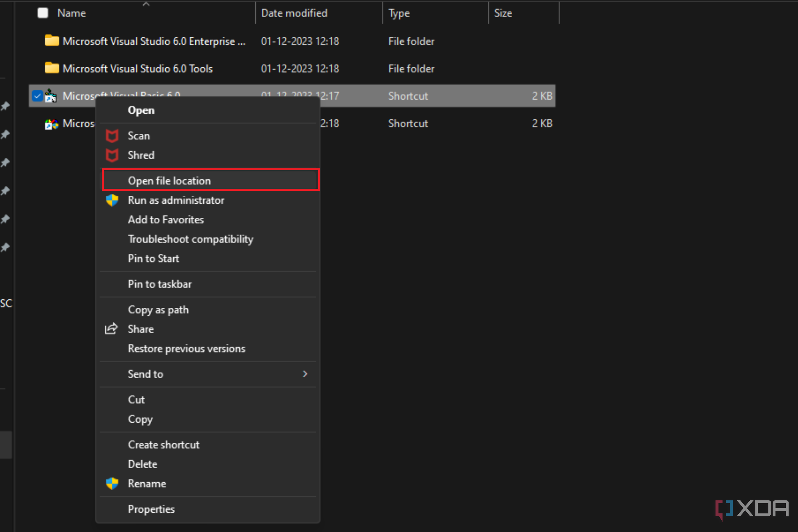Click Pin to taskbar option
Viewport: 798px width, 532px height.
coord(159,283)
